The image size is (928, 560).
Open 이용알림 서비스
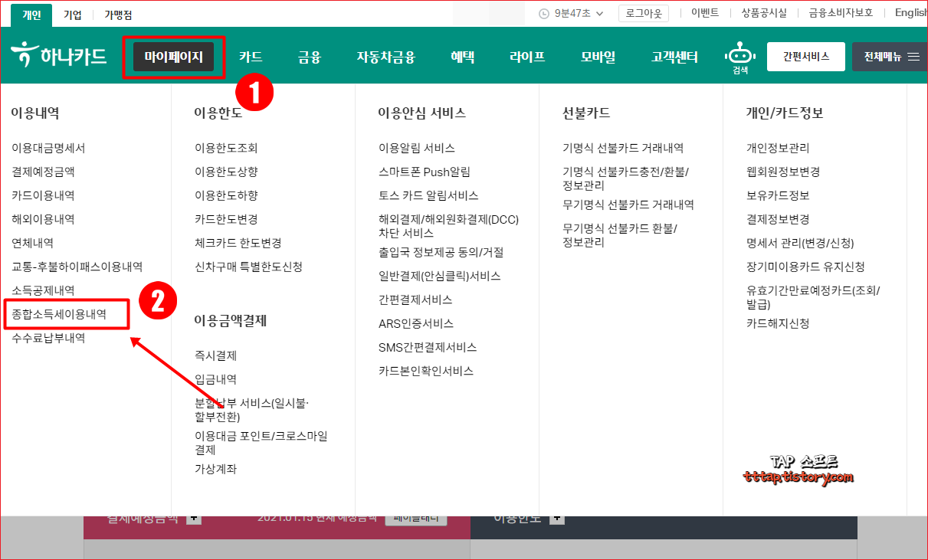click(x=417, y=148)
